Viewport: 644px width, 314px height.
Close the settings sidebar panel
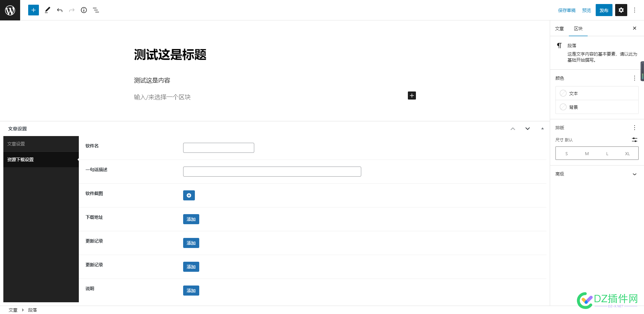(635, 28)
